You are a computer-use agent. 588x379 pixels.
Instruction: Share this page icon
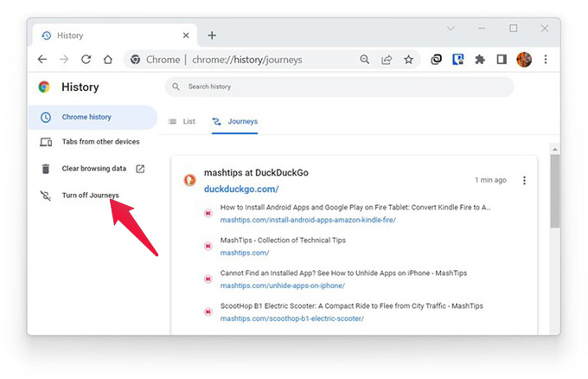coord(387,60)
